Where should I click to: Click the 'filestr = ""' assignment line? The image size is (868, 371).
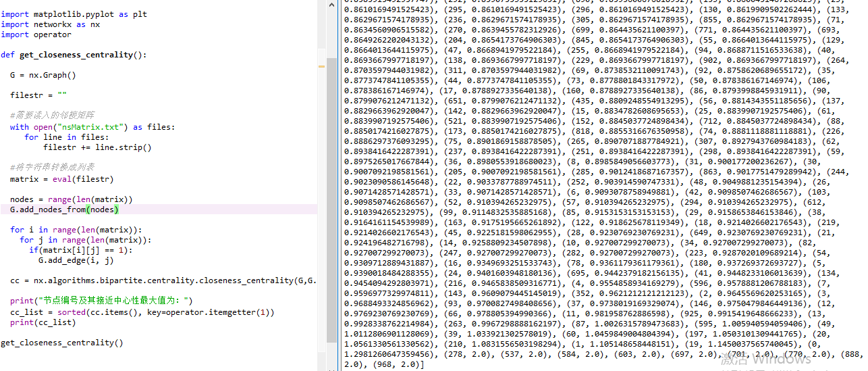click(x=38, y=95)
